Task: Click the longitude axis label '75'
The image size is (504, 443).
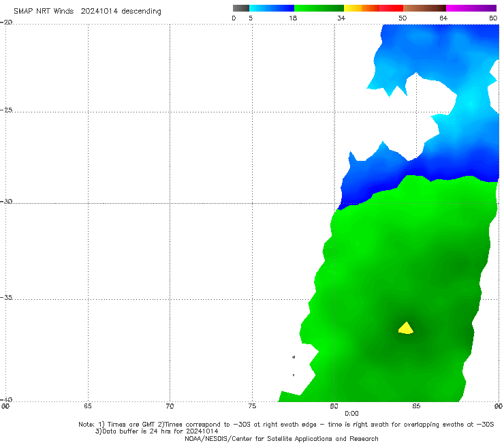Action: (252, 406)
